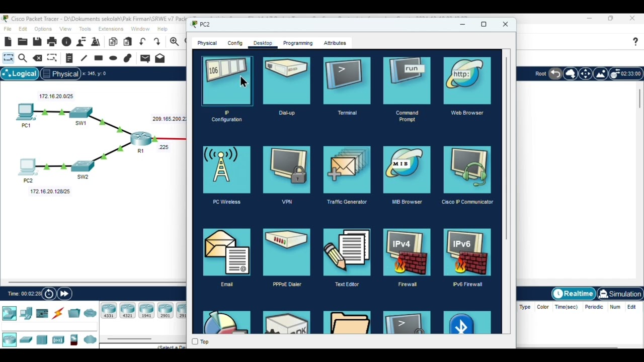Toggle the Top checkbox in PC2 window
This screenshot has height=362, width=644.
click(195, 342)
